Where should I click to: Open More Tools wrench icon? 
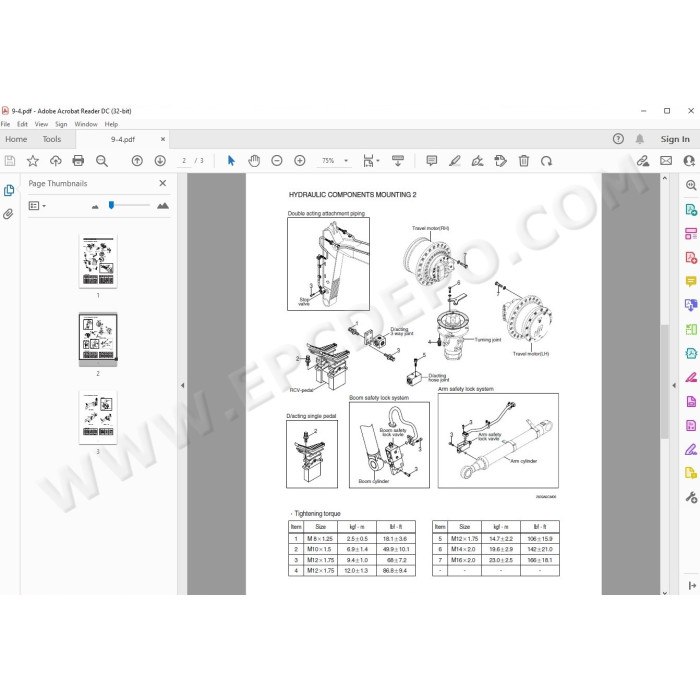pos(691,497)
